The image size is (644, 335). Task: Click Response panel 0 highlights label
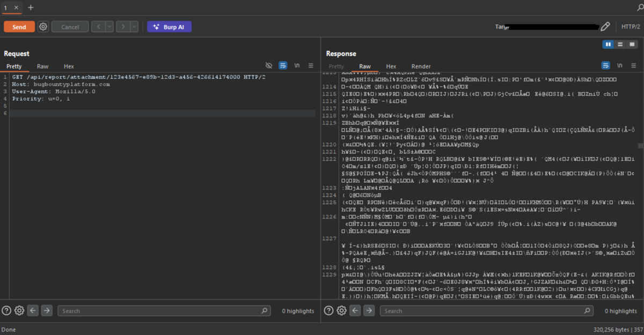click(621, 311)
